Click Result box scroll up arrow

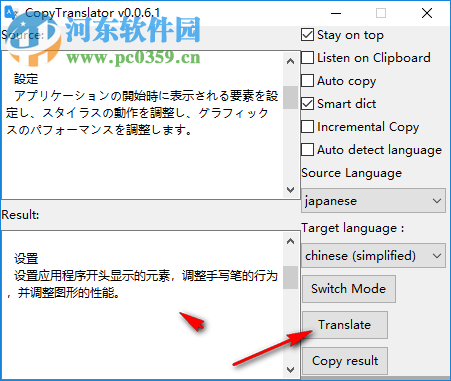pyautogui.click(x=290, y=241)
